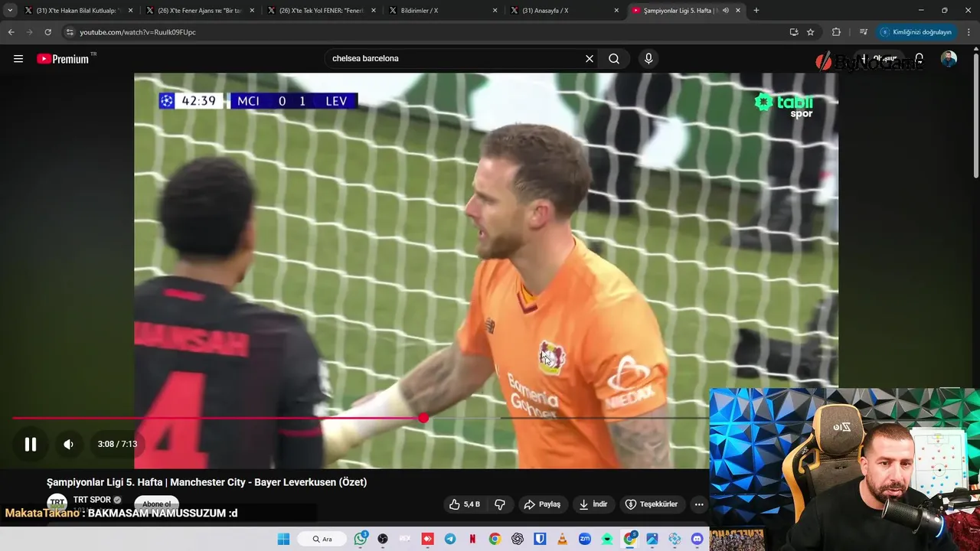Image resolution: width=980 pixels, height=551 pixels.
Task: Mute the YouTube tab audio icon
Action: point(725,11)
